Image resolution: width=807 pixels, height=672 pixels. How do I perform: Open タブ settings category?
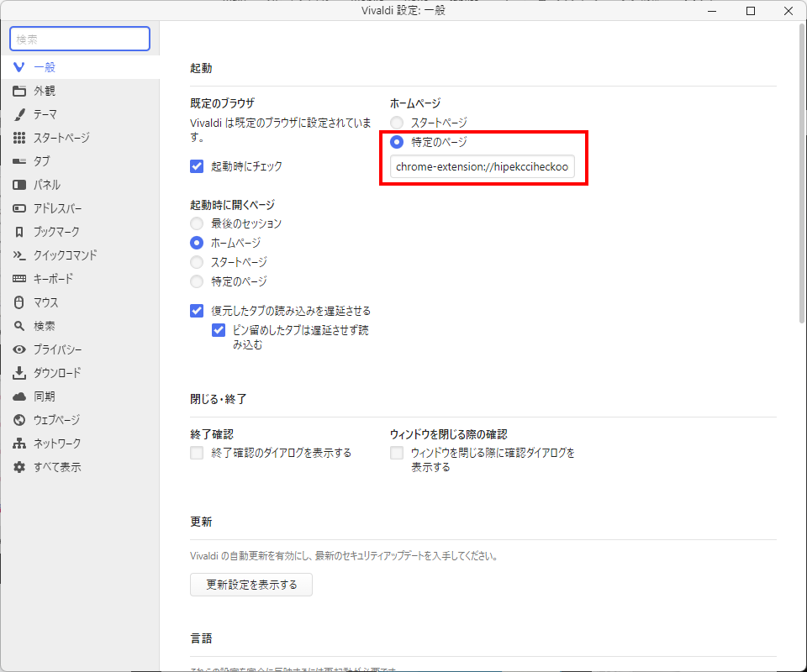pyautogui.click(x=80, y=161)
